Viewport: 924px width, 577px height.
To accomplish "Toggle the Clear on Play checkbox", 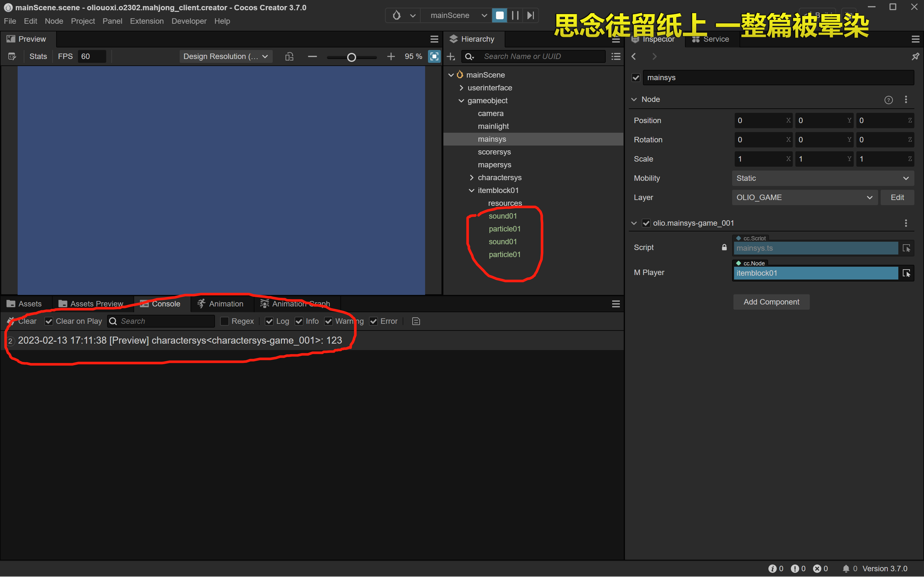I will click(x=49, y=321).
